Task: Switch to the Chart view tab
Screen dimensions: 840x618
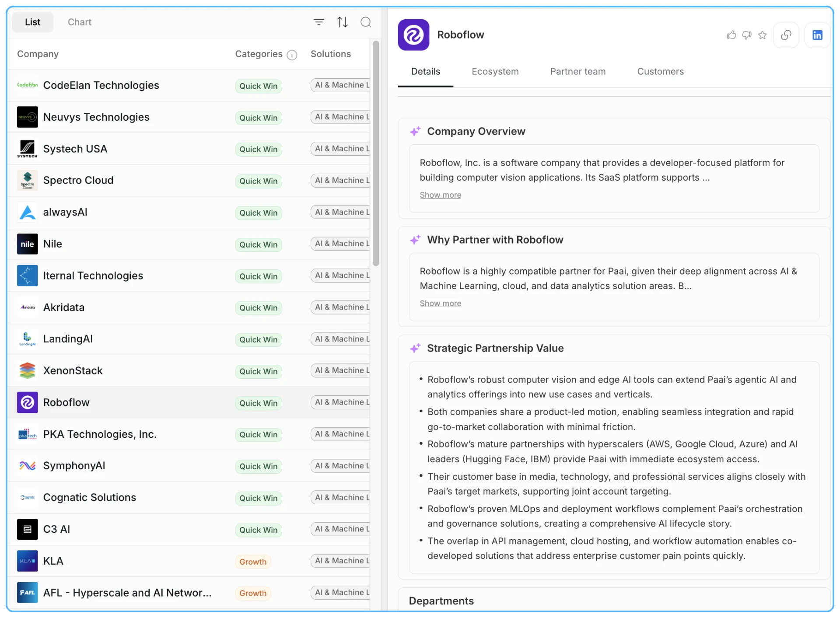Action: point(80,22)
